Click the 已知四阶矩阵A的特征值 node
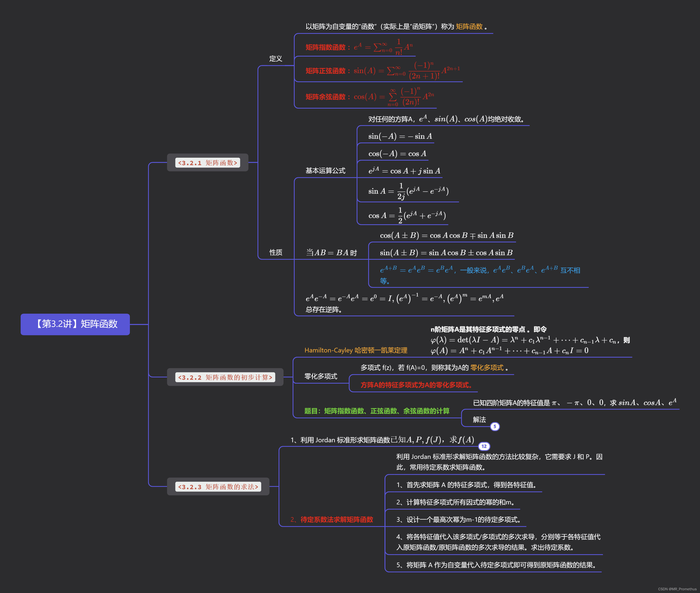 click(575, 402)
